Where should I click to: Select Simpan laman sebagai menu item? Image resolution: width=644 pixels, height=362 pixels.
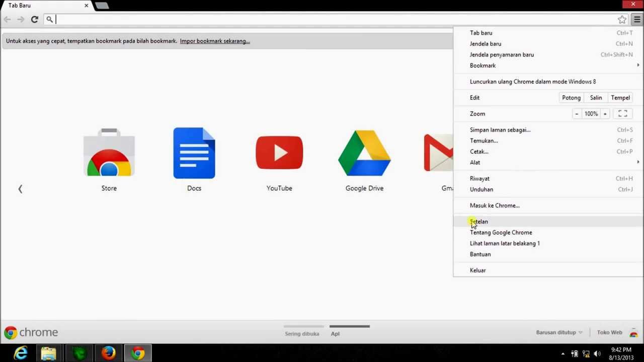pos(548,130)
